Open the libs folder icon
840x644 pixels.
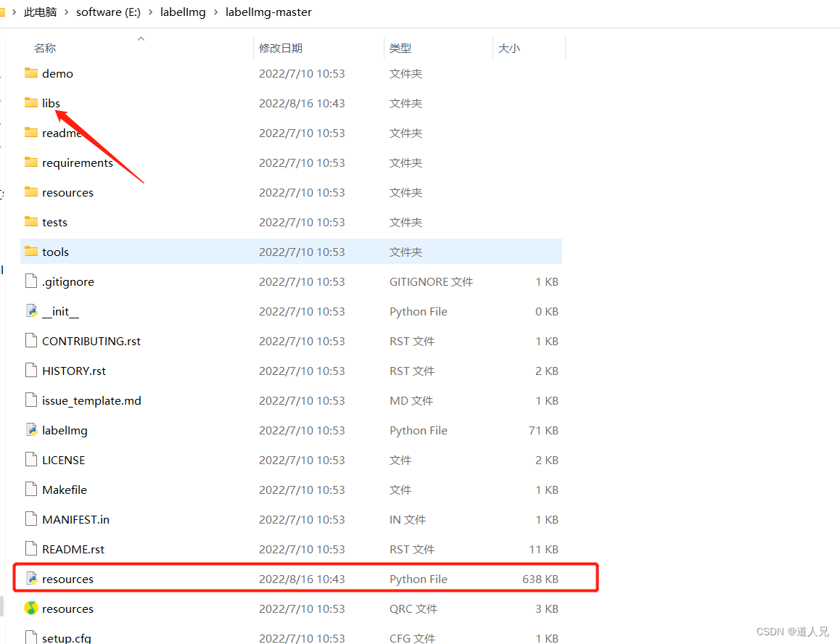pos(31,102)
